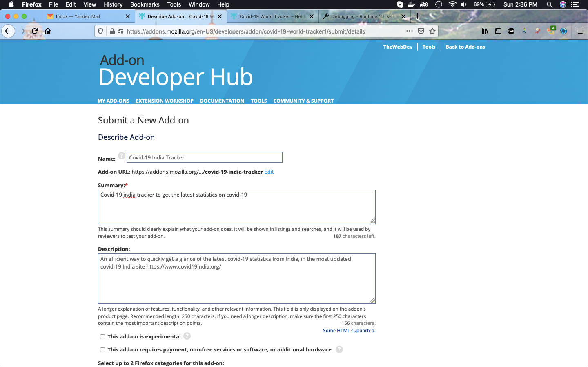This screenshot has width=588, height=367.
Task: Open tracking protection shield in address bar
Action: point(100,31)
